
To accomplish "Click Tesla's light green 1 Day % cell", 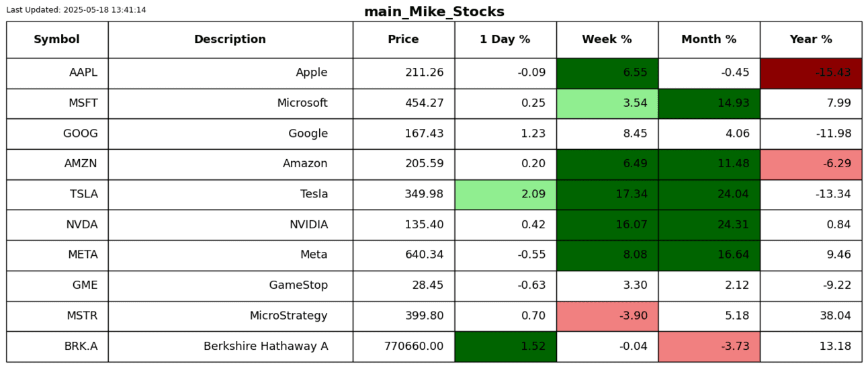I will 505,194.
